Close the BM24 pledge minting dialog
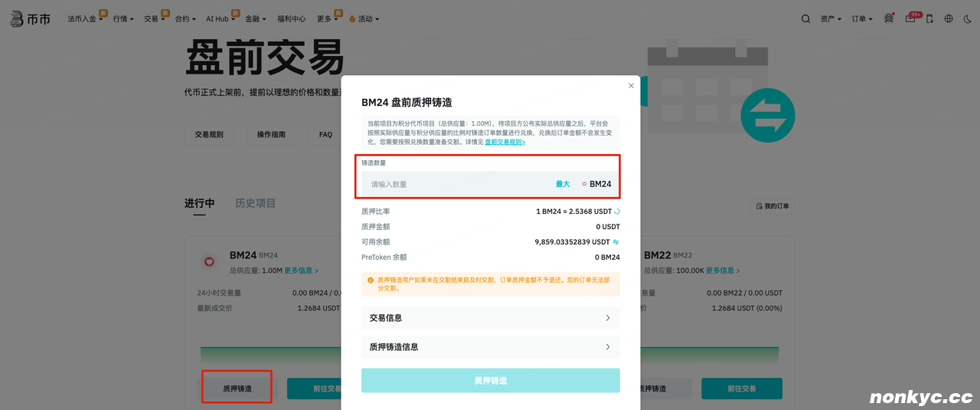980x410 pixels. tap(631, 86)
